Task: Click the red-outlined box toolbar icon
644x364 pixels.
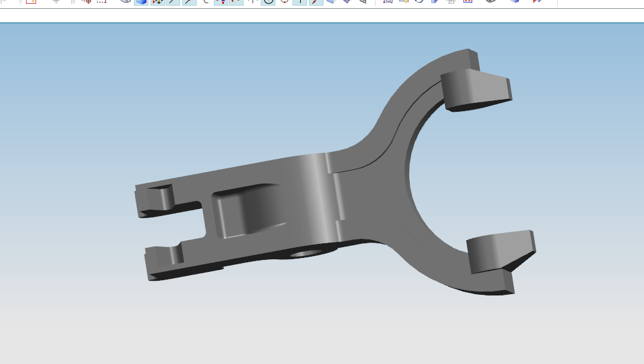Action: tap(31, 2)
